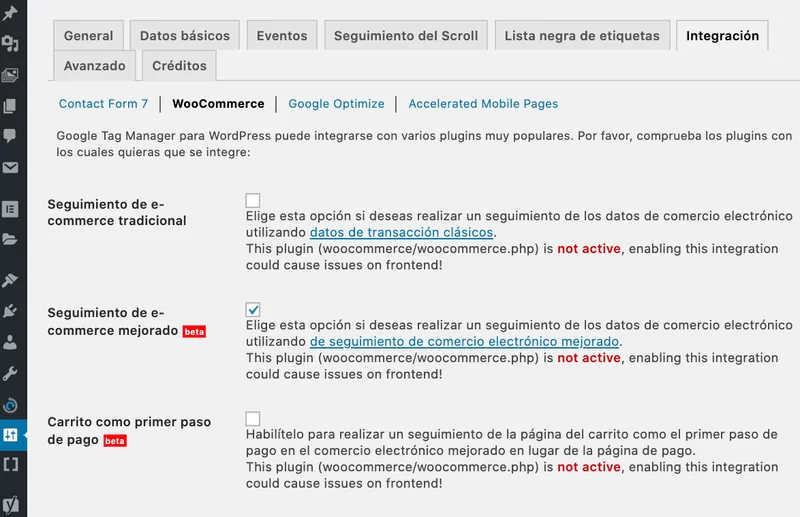Click 'not active' warning under e-commerce mejorado
The height and width of the screenshot is (517, 800).
[589, 358]
